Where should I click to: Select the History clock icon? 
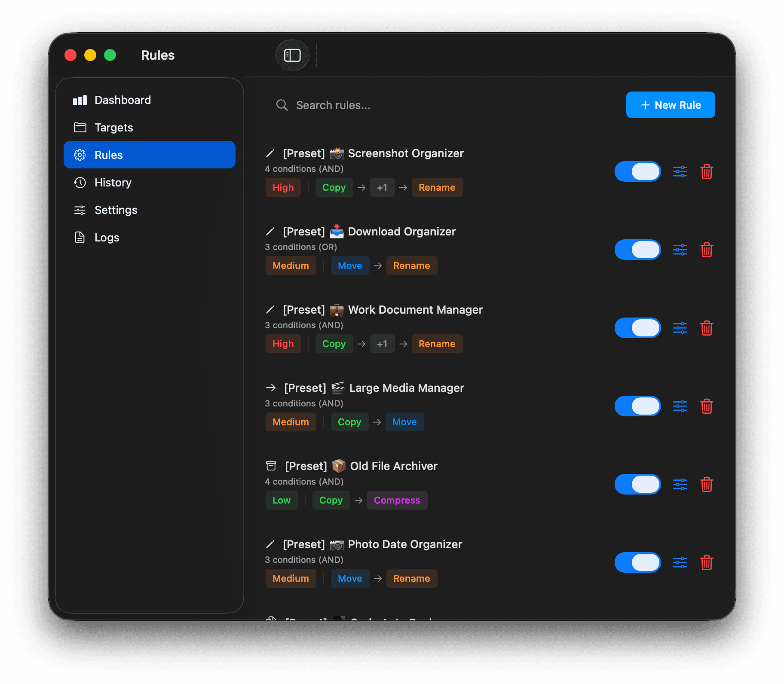(80, 182)
